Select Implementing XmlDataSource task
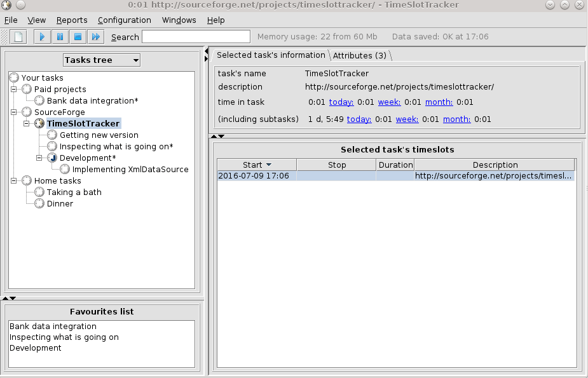This screenshot has width=588, height=378. (130, 170)
